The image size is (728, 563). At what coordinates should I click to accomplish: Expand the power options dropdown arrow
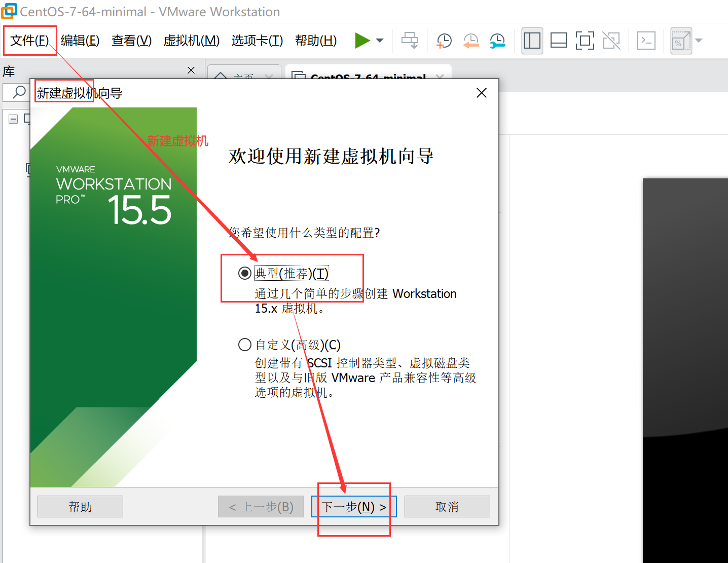click(380, 41)
